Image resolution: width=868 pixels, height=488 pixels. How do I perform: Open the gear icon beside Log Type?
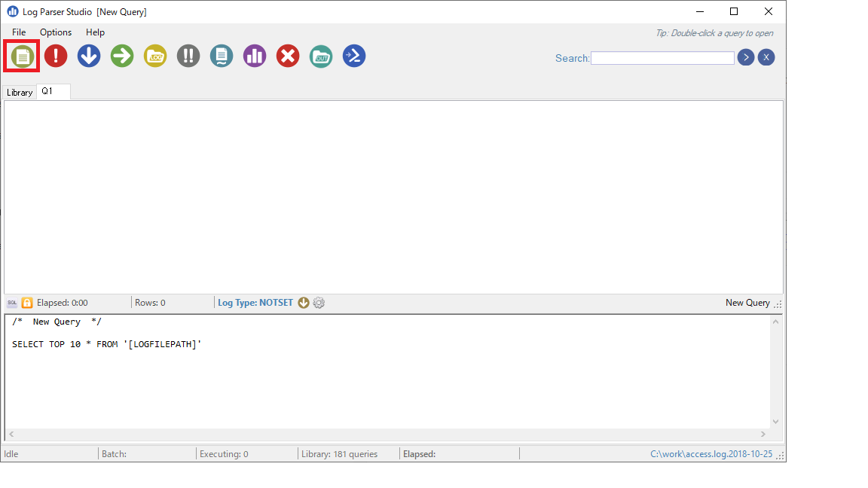(318, 302)
